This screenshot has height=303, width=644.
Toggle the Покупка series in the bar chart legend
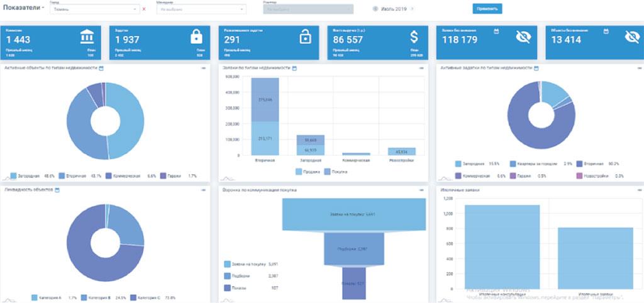[x=327, y=171]
